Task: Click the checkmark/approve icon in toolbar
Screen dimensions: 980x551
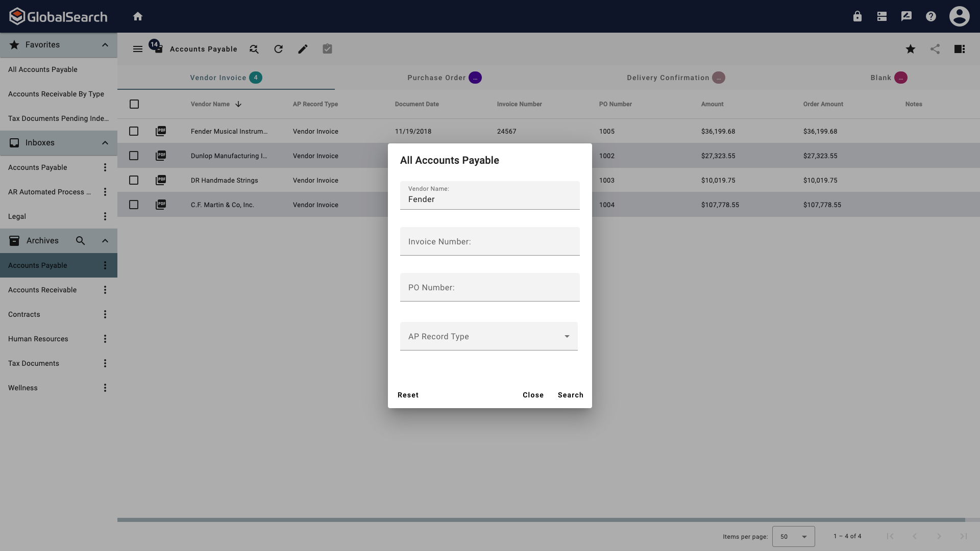Action: [327, 49]
